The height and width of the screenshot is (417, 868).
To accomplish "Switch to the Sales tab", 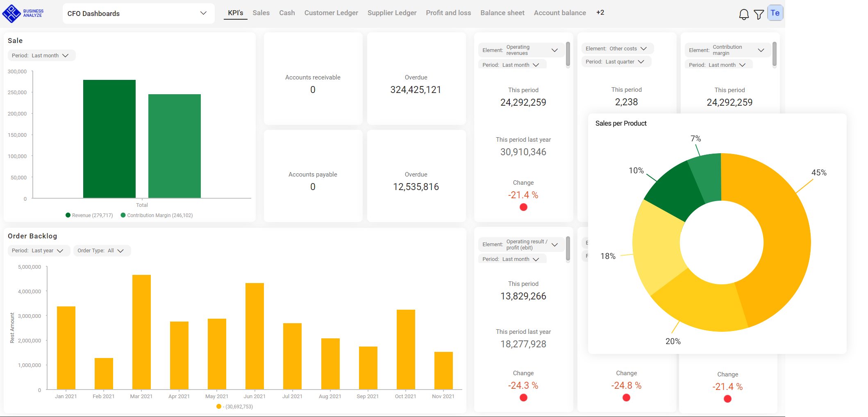I will (261, 13).
